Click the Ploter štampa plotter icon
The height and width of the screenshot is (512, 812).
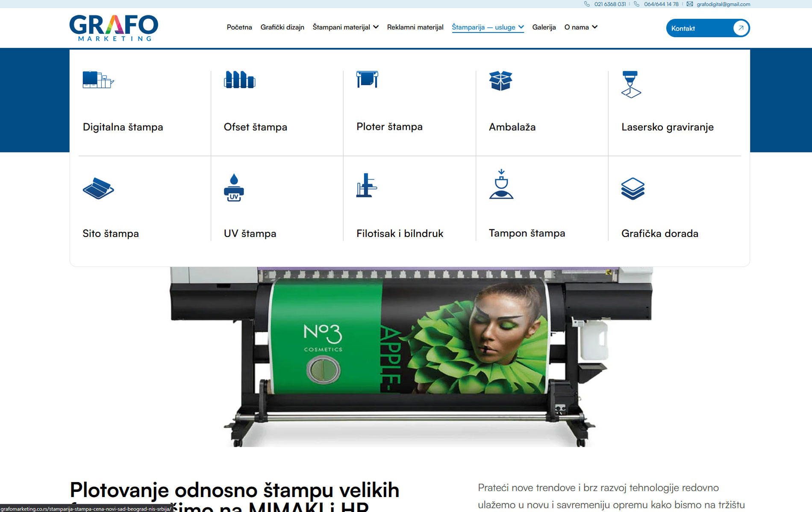[x=368, y=79]
